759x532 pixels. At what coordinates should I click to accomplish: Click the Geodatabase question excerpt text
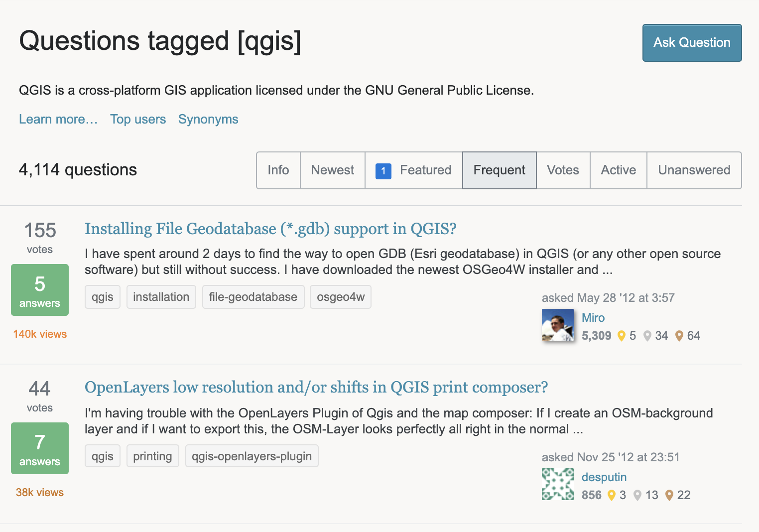coord(402,262)
